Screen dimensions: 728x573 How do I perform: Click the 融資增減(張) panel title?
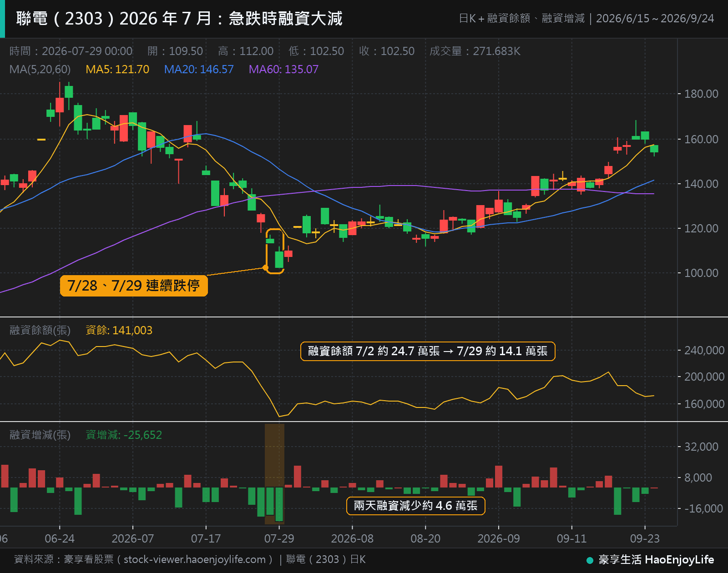[x=40, y=435]
